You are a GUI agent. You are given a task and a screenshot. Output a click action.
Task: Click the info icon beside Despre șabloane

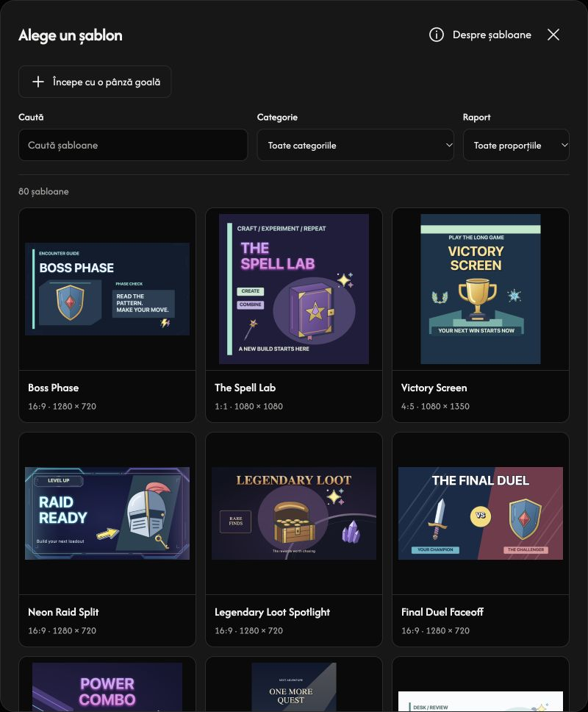436,35
